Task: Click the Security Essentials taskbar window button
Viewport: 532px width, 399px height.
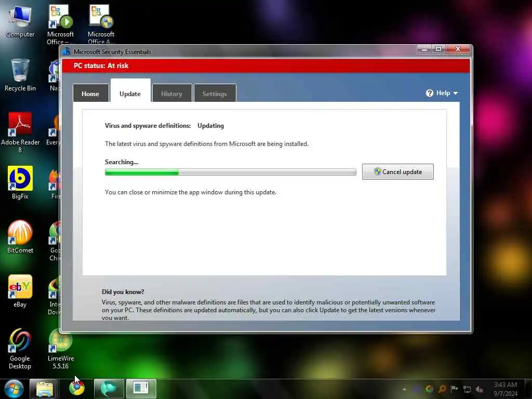Action: click(141, 389)
